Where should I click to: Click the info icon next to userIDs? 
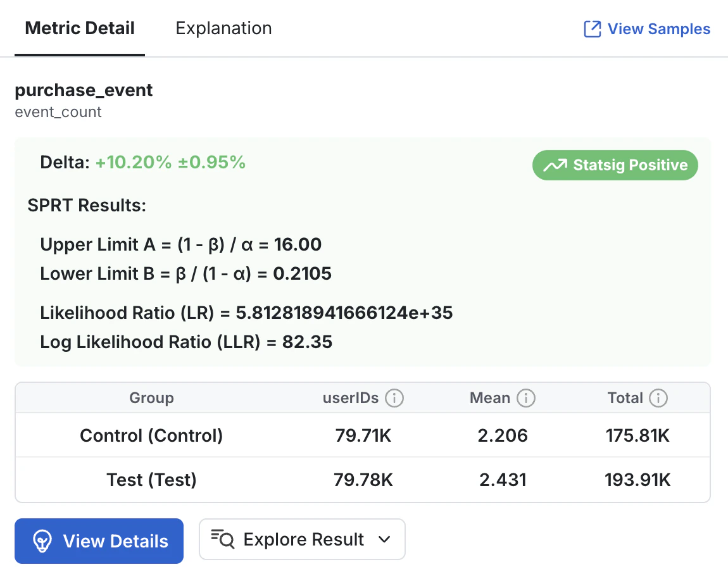(394, 398)
